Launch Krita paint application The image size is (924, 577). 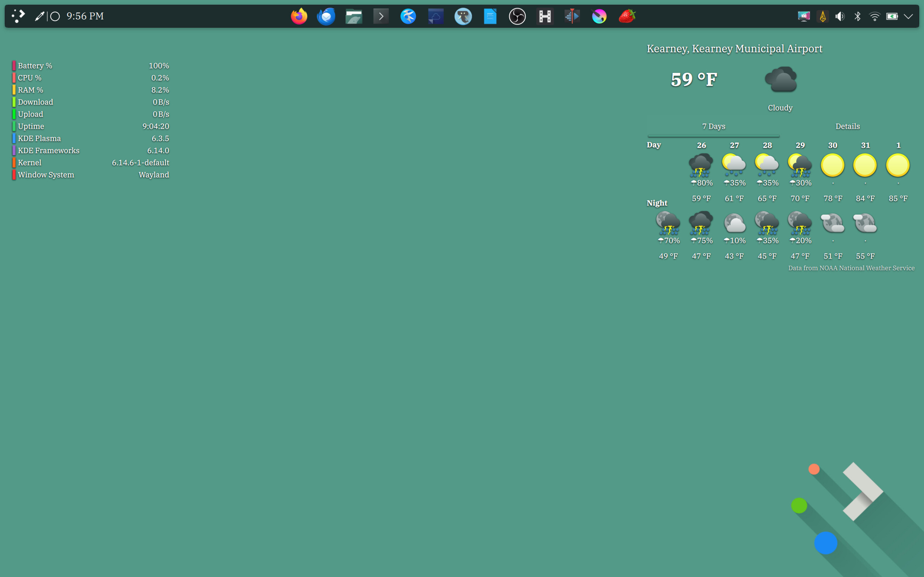pos(599,17)
